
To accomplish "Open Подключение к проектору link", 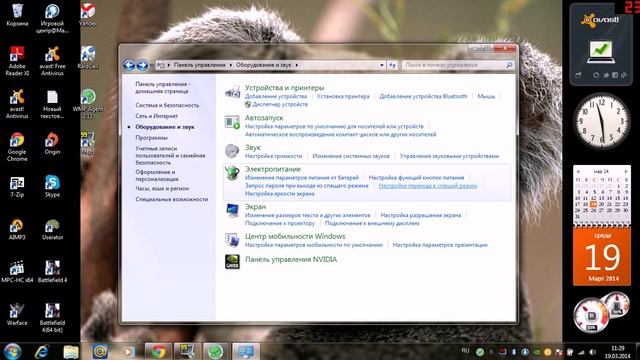I will pyautogui.click(x=280, y=223).
